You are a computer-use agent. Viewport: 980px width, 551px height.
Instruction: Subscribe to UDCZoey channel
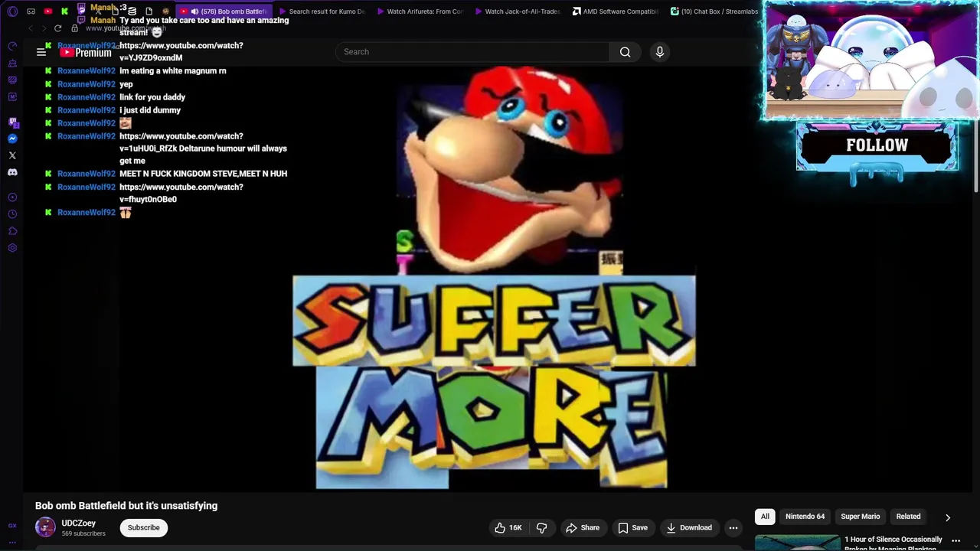click(x=144, y=527)
